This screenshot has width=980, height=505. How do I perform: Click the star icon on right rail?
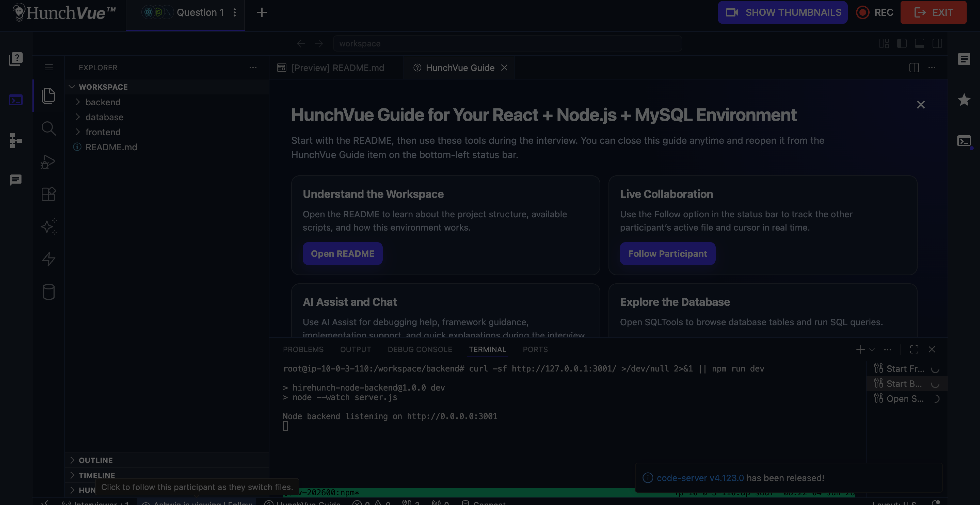(964, 100)
